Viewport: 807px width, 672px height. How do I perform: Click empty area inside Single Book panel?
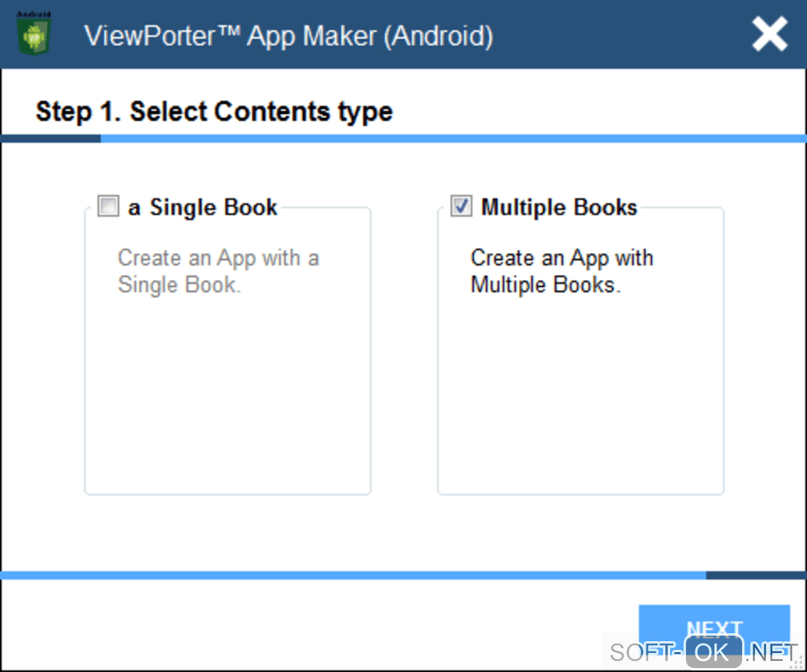click(x=227, y=395)
